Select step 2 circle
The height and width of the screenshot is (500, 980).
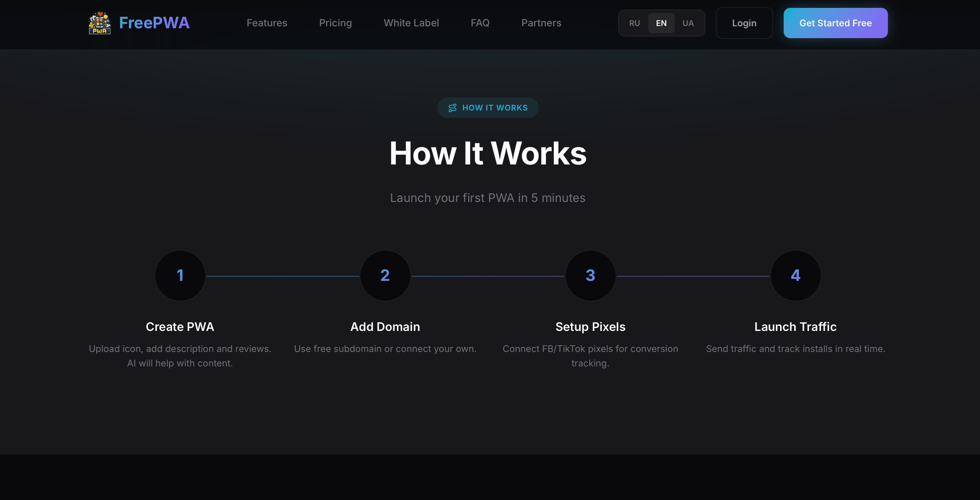point(385,276)
